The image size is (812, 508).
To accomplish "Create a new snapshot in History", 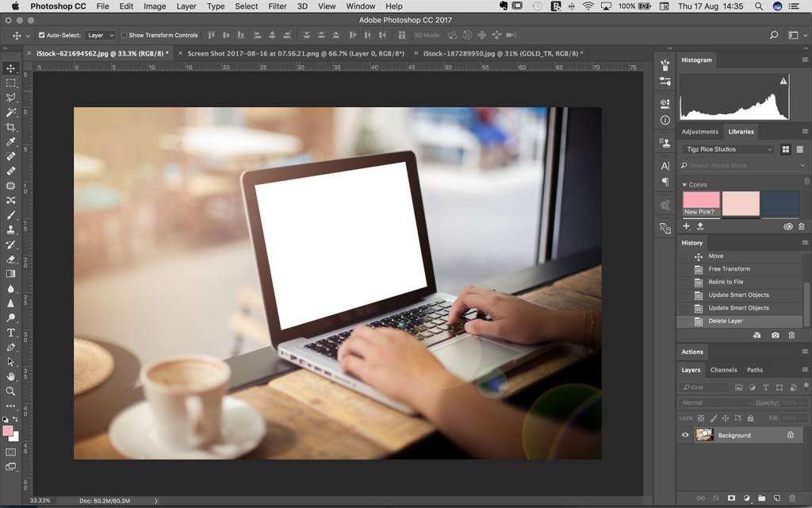I will click(776, 335).
